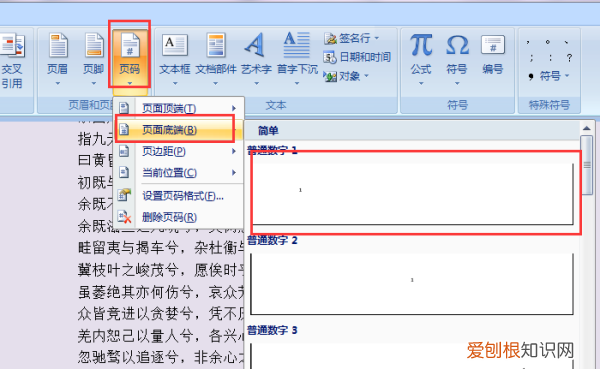Expand the Header (页眉) dropdown arrow
The height and width of the screenshot is (369, 600).
(x=58, y=83)
